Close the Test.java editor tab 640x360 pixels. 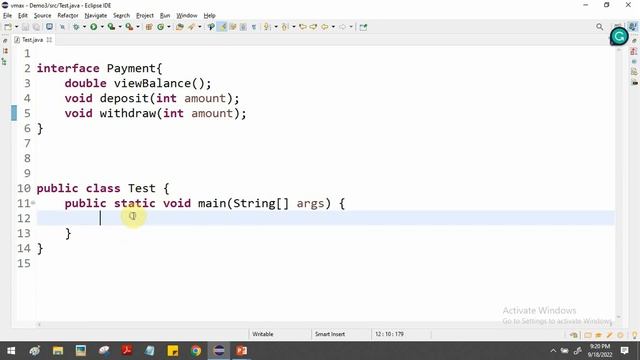coord(49,40)
